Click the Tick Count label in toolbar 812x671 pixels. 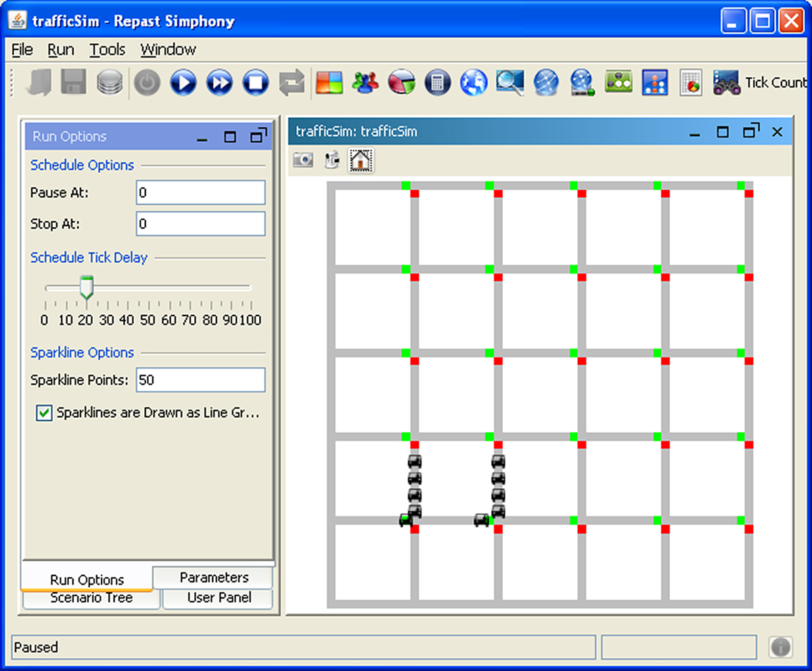(776, 83)
